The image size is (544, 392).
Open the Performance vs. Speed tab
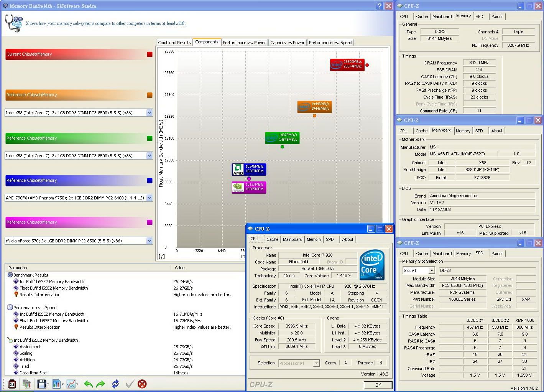[330, 43]
